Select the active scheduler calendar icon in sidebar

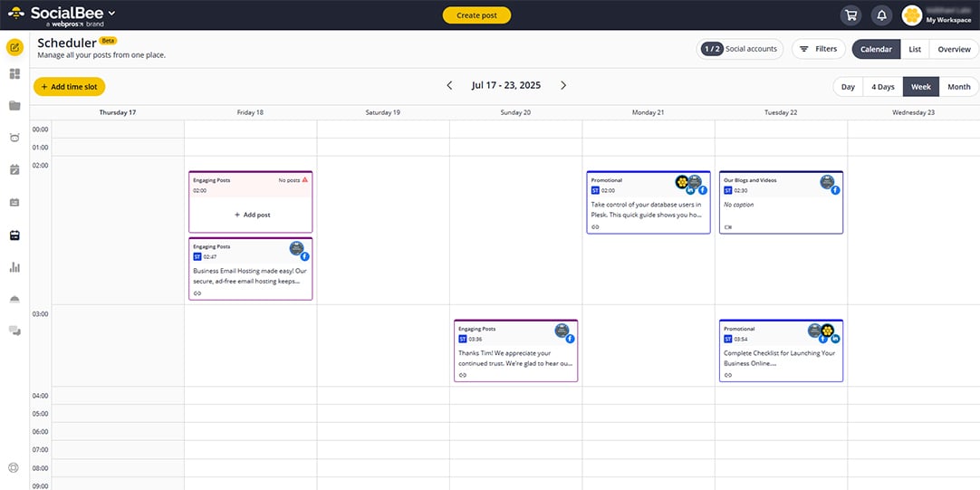[x=15, y=235]
